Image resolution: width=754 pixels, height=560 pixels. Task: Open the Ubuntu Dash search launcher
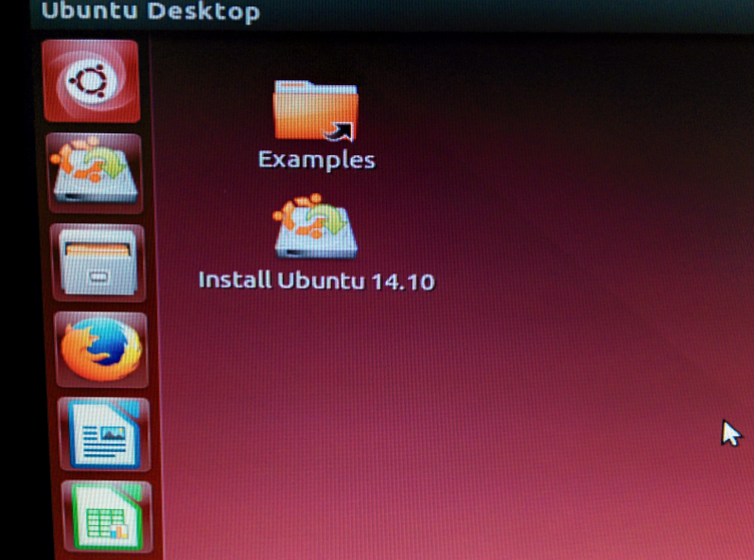pos(91,80)
